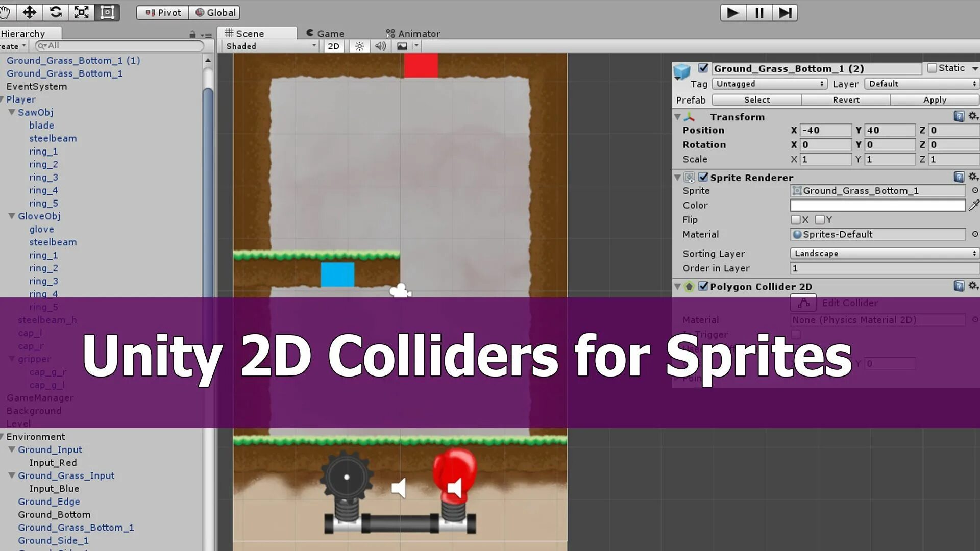This screenshot has width=980, height=551.
Task: Toggle 2D scene view mode
Action: point(334,46)
